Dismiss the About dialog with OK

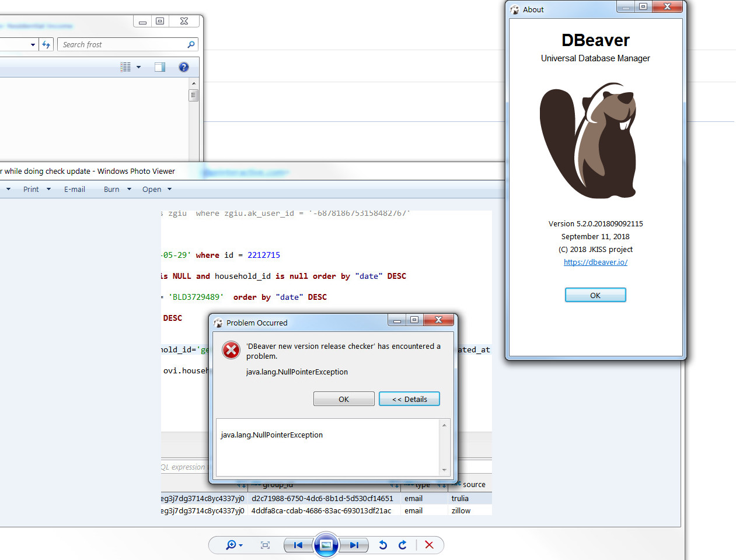[x=595, y=295]
